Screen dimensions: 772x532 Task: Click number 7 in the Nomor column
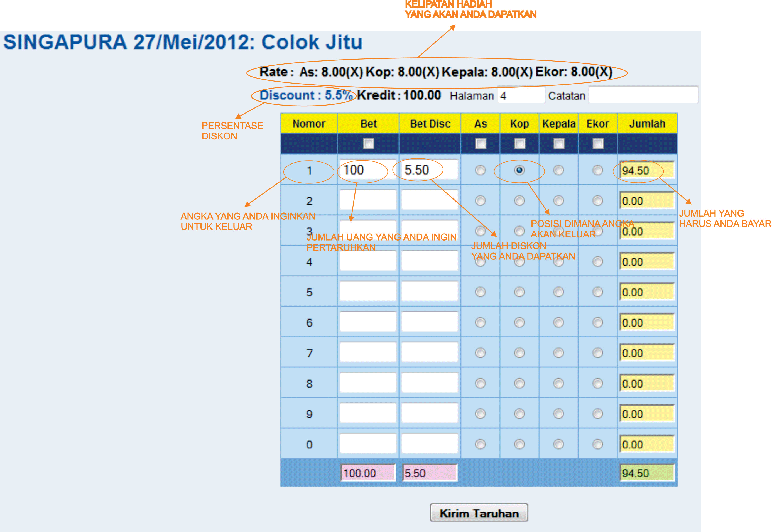coord(309,353)
